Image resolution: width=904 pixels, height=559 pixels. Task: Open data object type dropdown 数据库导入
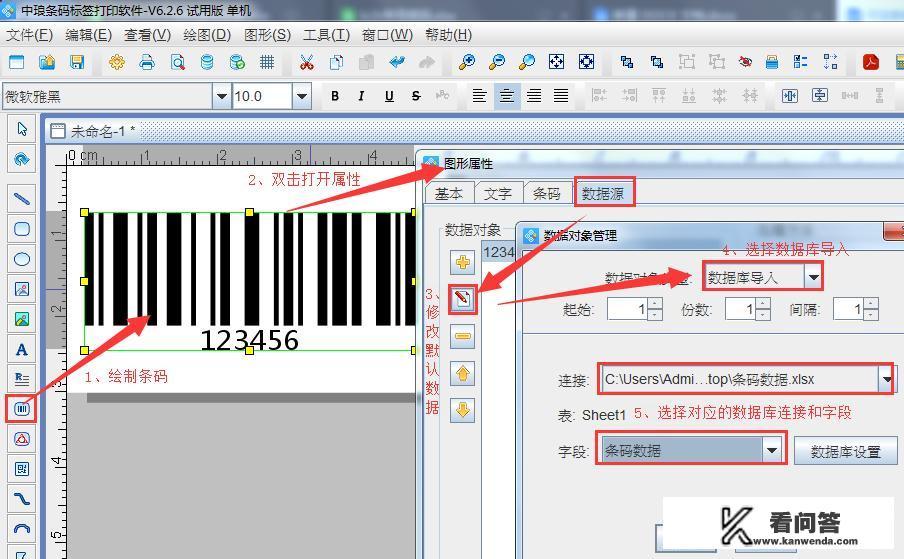coord(813,277)
